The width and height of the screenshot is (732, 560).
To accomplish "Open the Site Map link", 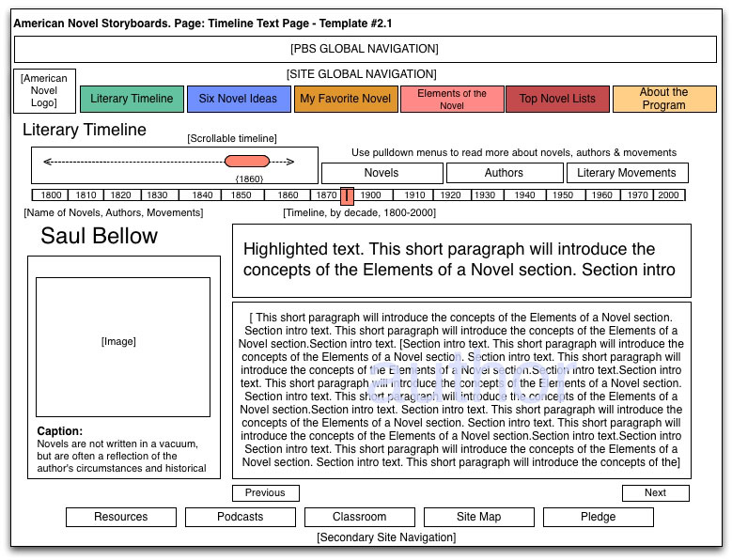I will click(478, 517).
